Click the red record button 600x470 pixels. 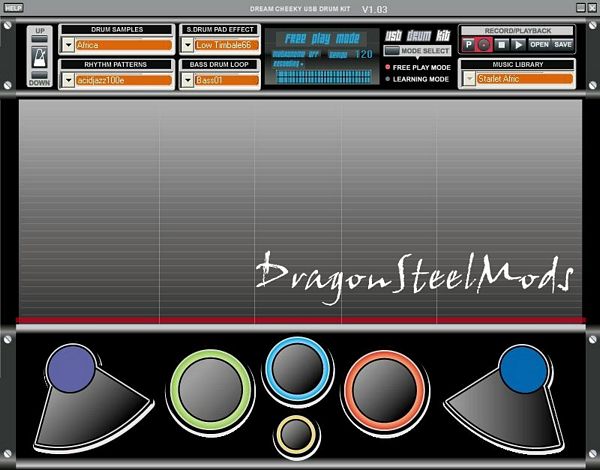[x=485, y=45]
